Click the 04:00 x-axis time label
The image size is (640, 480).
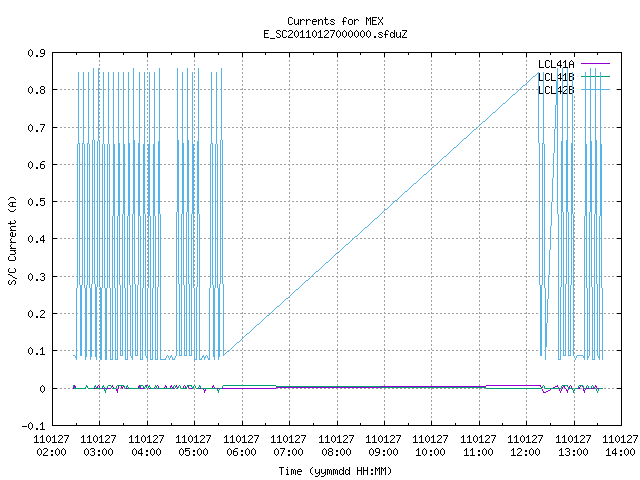click(x=146, y=452)
